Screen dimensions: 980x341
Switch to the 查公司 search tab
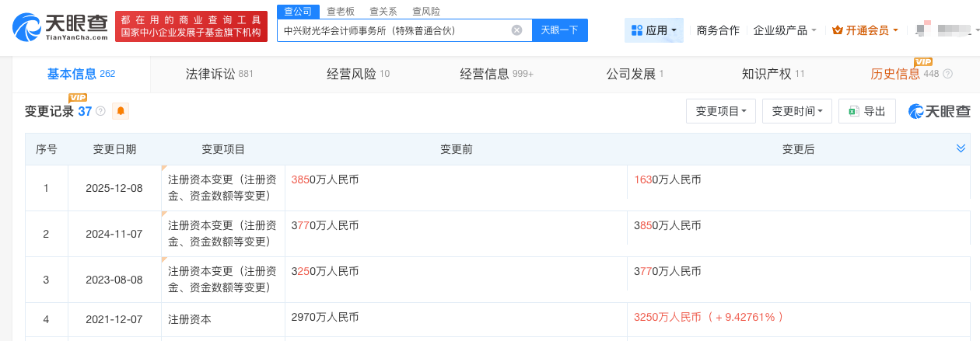[x=298, y=12]
